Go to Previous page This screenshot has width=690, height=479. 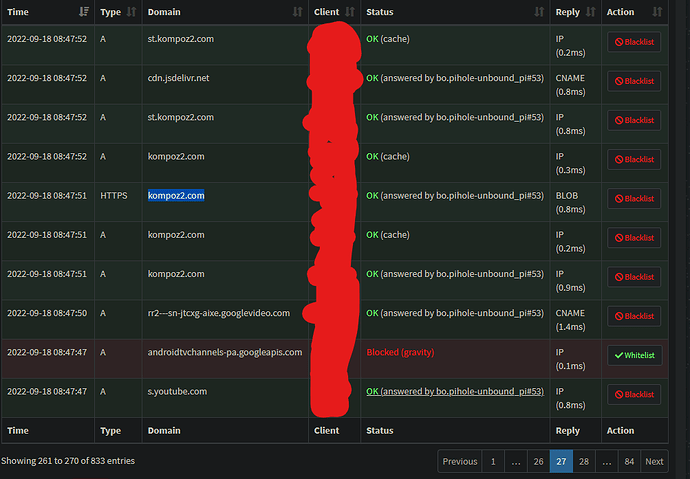pyautogui.click(x=459, y=462)
